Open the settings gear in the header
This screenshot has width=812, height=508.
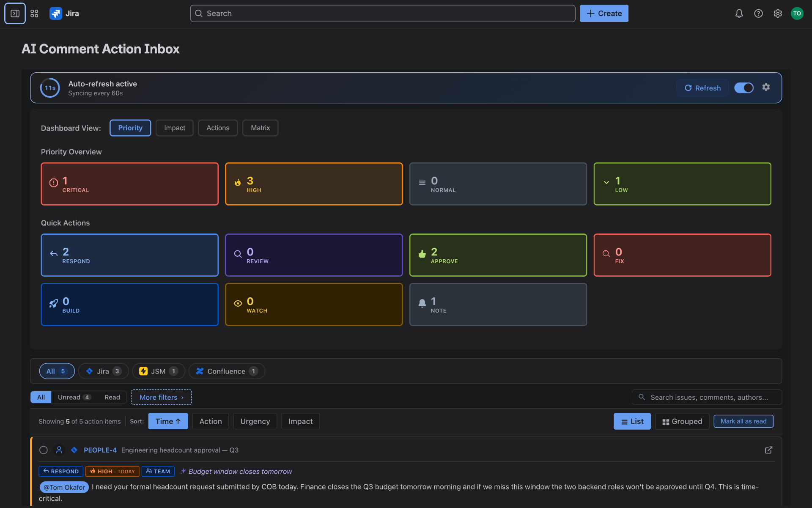[777, 13]
